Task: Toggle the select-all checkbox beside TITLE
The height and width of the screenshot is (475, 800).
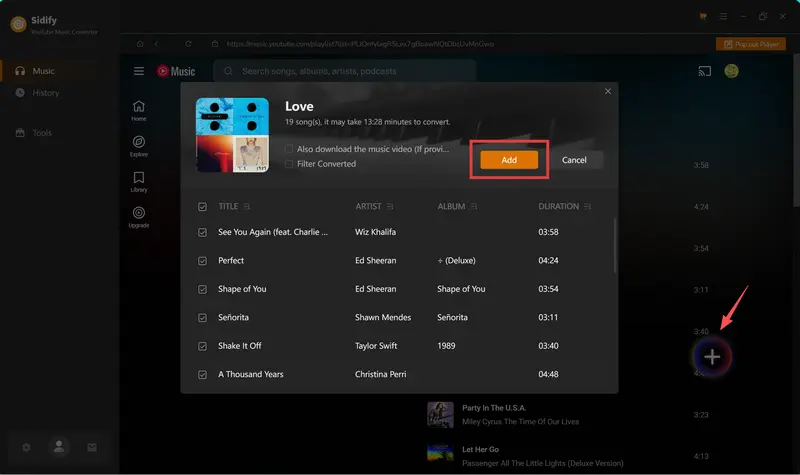Action: pos(203,207)
